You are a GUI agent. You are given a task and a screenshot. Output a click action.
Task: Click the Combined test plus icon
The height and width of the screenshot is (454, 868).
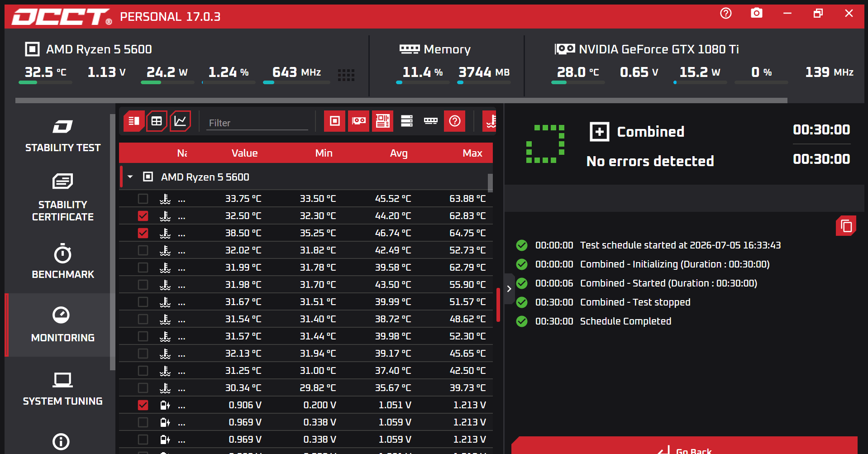(x=600, y=132)
